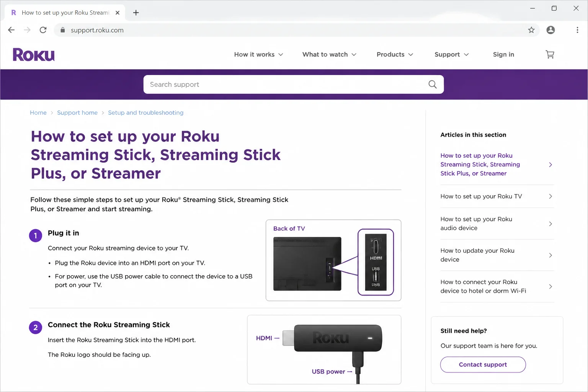Screen dimensions: 588x392
Task: Close the browser window
Action: pos(576,8)
